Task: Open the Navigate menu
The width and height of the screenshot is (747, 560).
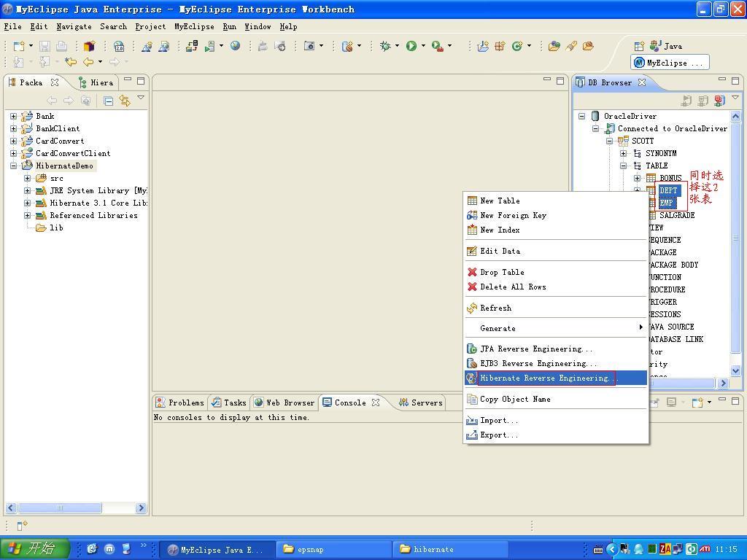Action: 74,26
